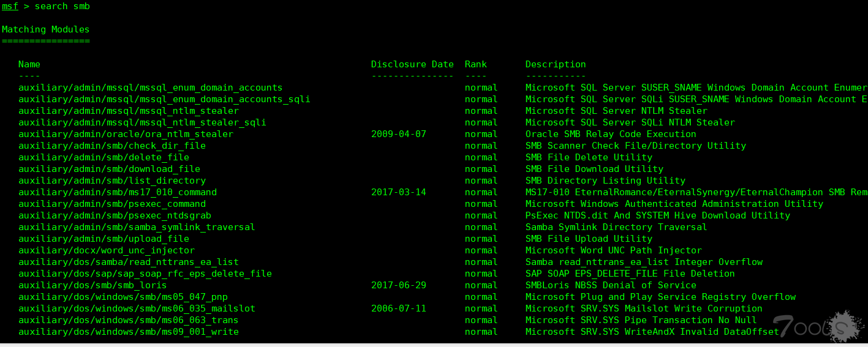This screenshot has width=868, height=347.
Task: Click 'SMB Scanner Check File/Directory Utility' description
Action: coord(636,146)
